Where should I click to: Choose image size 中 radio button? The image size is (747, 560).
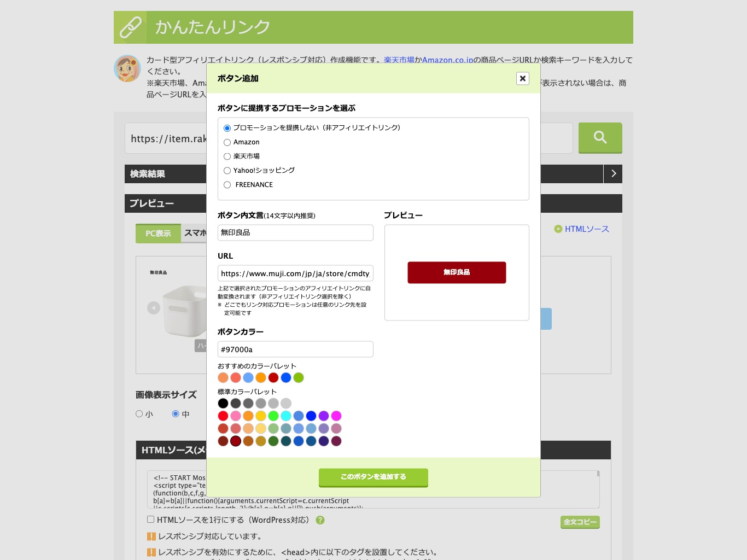[x=176, y=414]
